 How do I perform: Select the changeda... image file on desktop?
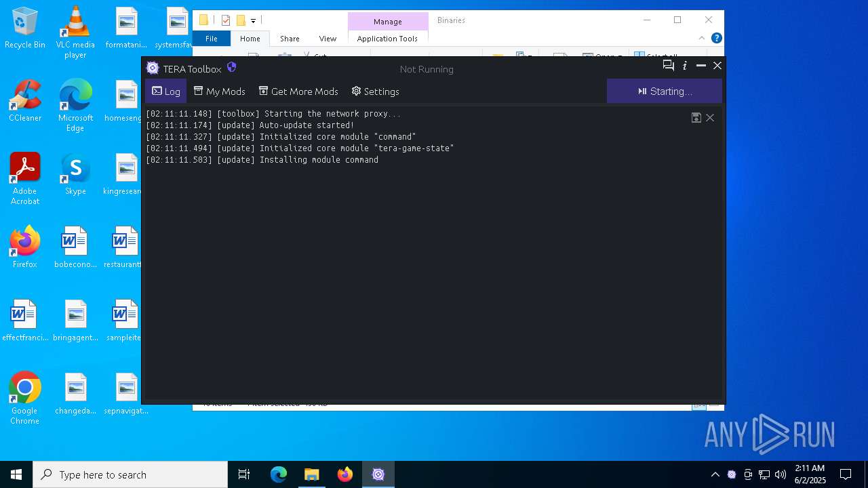tap(75, 394)
